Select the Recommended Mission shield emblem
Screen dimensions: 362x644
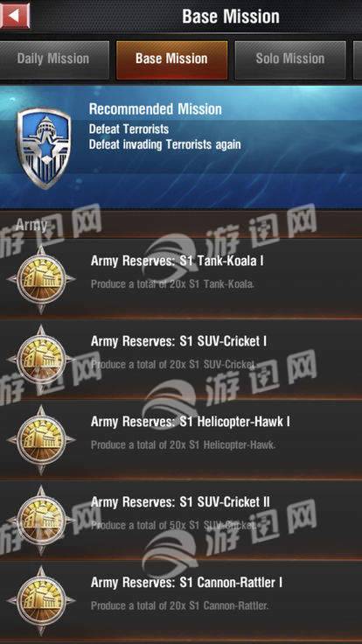[44, 148]
